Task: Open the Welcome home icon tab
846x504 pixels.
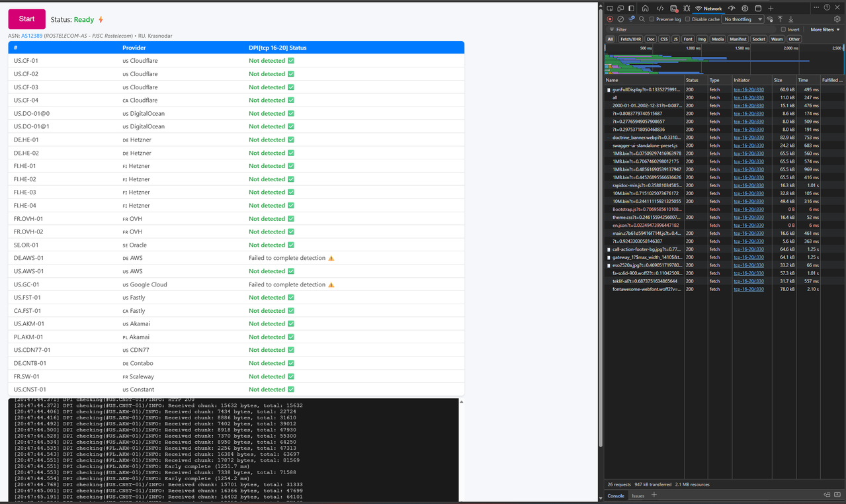Action: click(646, 9)
